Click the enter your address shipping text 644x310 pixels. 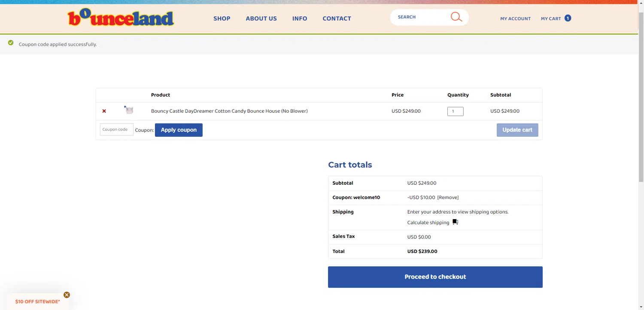(458, 212)
